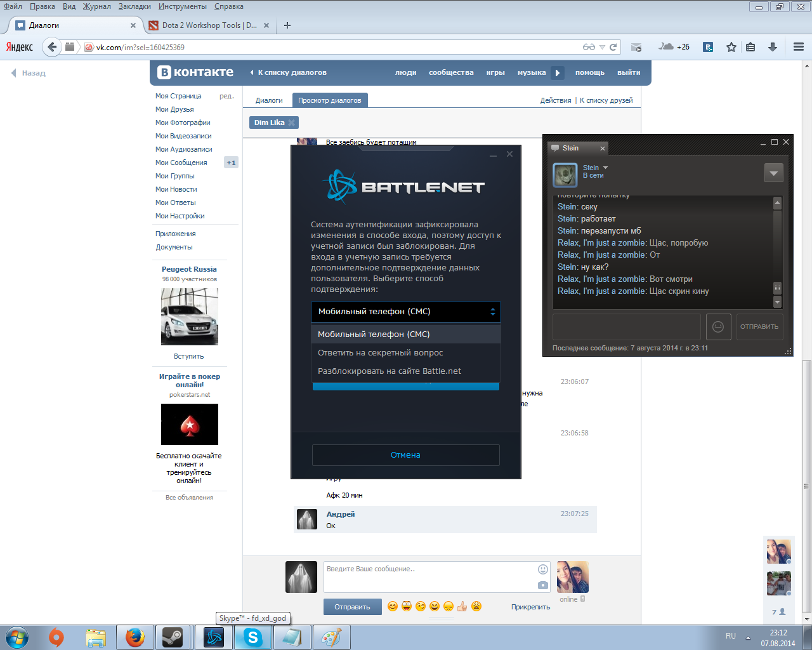Click the blue P password manager icon
Viewport: 812px width, 650px height.
[709, 47]
